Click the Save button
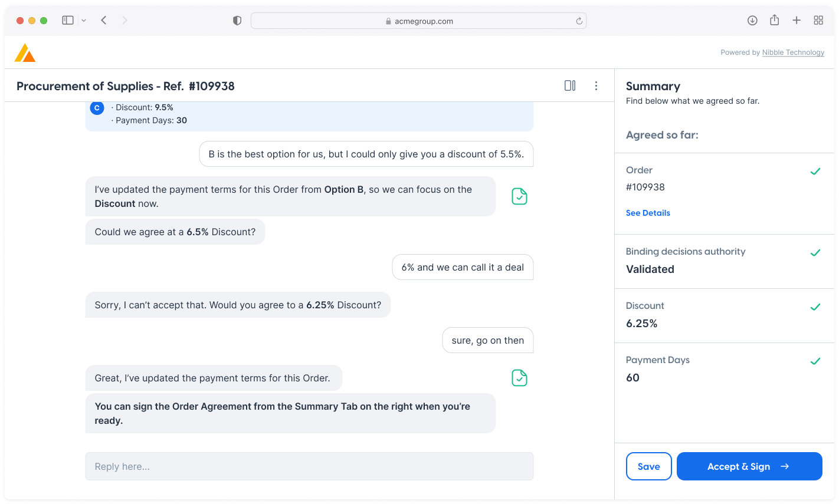This screenshot has height=504, width=839. click(x=648, y=466)
